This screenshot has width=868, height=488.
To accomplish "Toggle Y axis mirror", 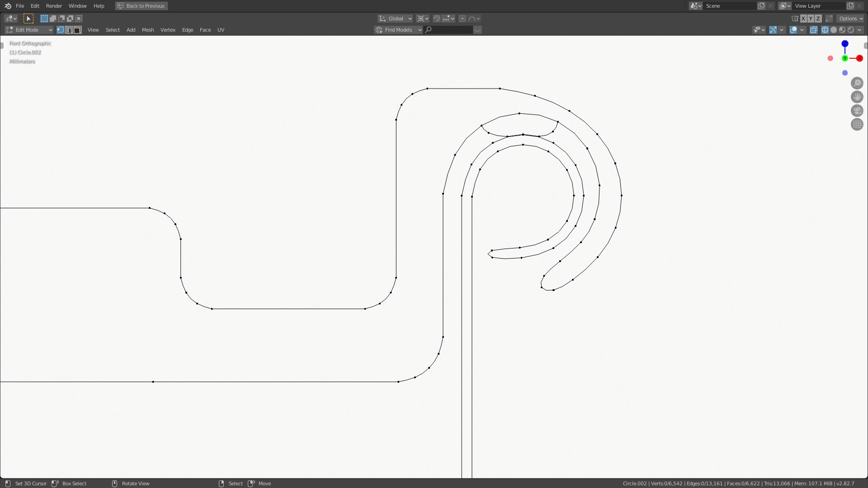I will point(811,19).
